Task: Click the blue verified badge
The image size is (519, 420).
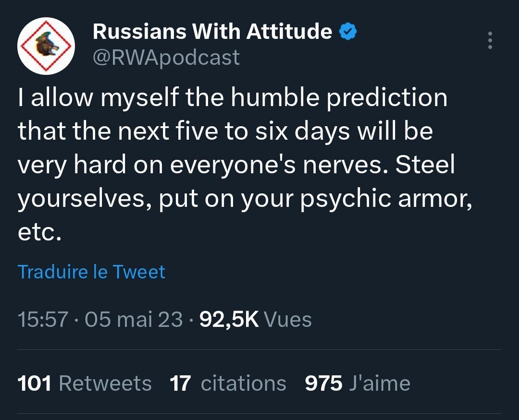Action: click(348, 32)
